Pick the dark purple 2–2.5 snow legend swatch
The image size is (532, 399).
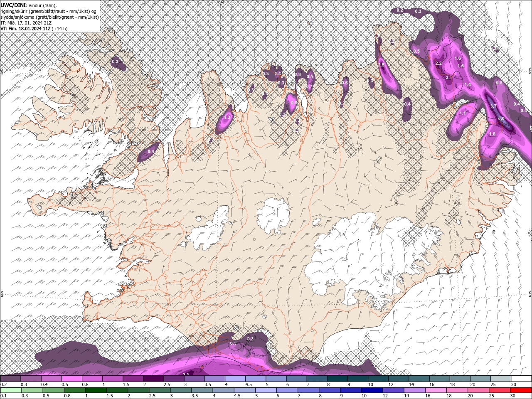coord(153,379)
